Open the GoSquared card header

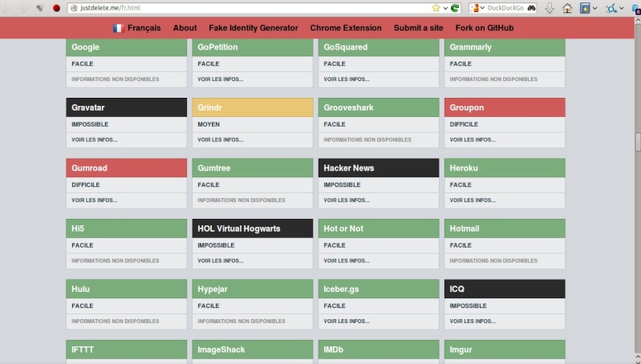[379, 47]
